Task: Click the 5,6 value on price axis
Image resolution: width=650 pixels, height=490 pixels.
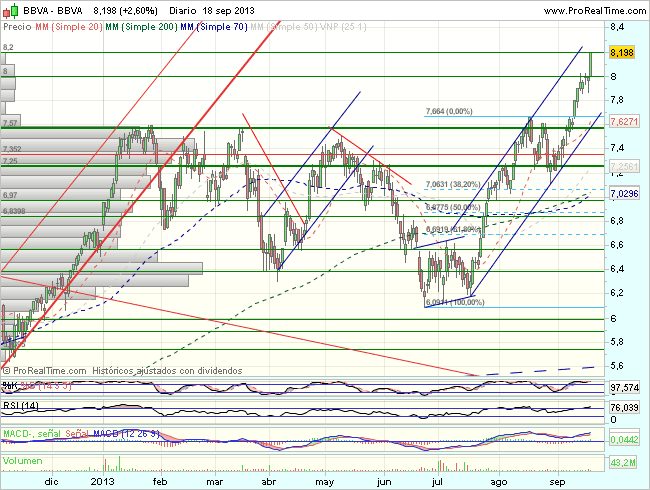Action: pos(617,366)
